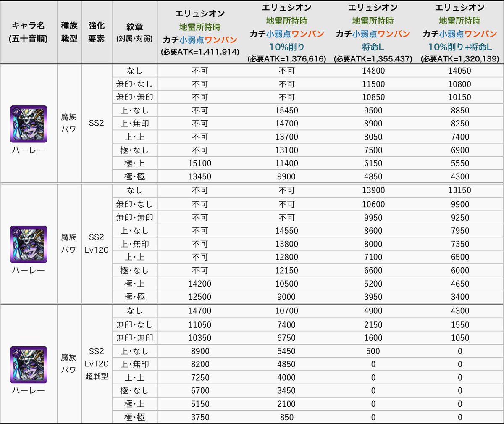
Task: Click the value 13150
Action: [x=460, y=190]
